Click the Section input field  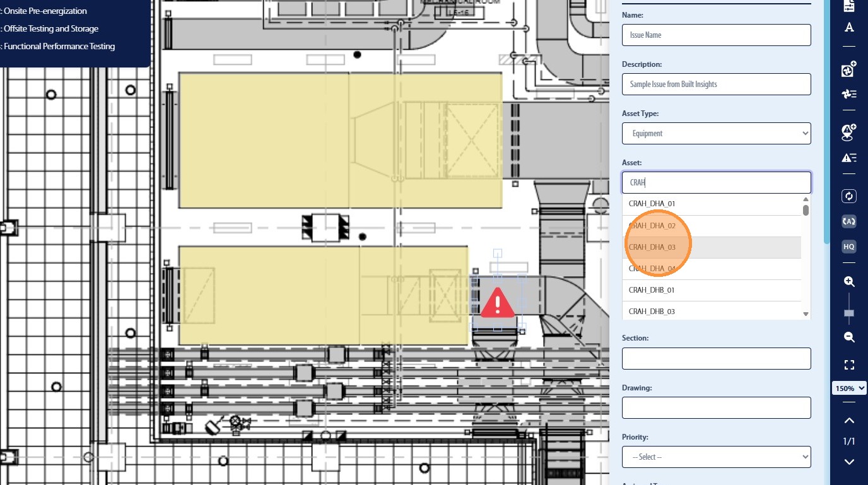pos(716,358)
